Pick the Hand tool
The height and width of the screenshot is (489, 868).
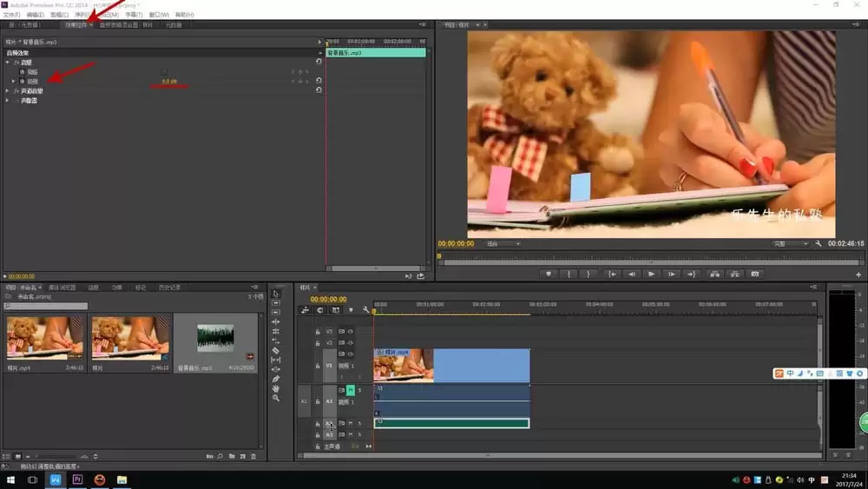tap(276, 388)
